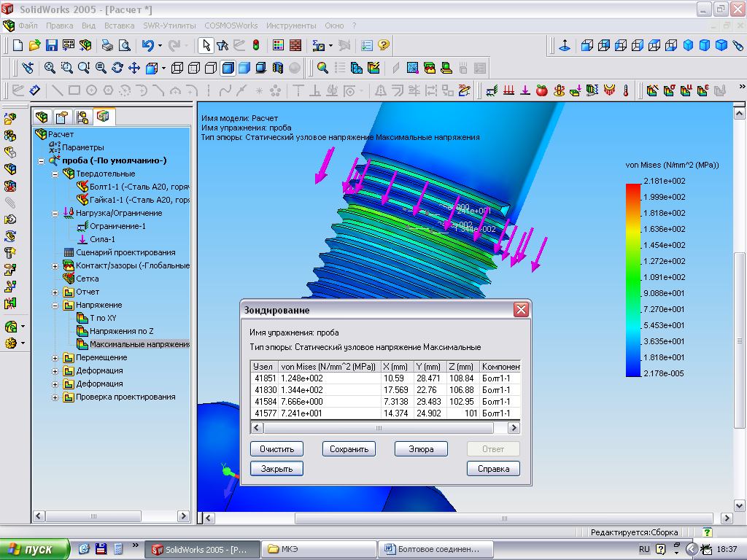
Task: Click the thermometer temperature load icon
Action: tap(625, 90)
